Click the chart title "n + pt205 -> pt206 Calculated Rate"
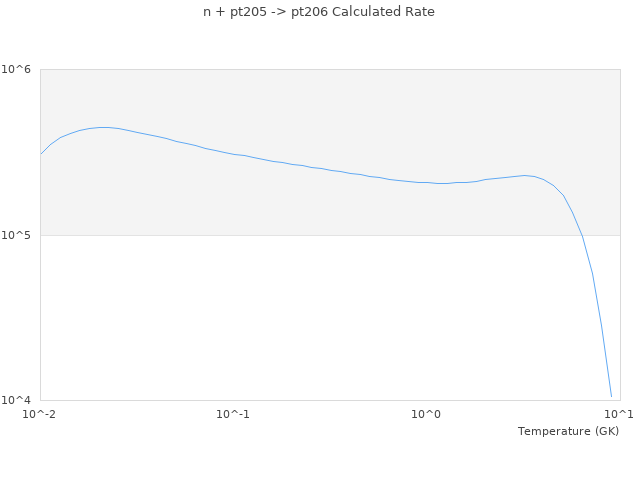The width and height of the screenshot is (640, 480). (319, 12)
